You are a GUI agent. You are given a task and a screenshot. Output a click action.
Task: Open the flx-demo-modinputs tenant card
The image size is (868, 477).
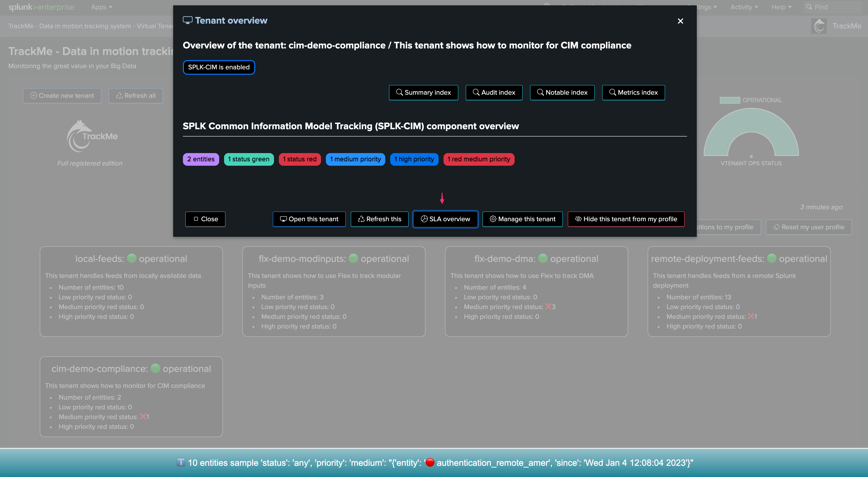(x=334, y=292)
